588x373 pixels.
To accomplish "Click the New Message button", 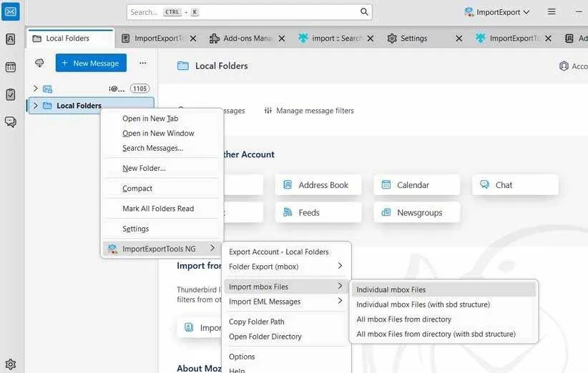I will tap(91, 63).
